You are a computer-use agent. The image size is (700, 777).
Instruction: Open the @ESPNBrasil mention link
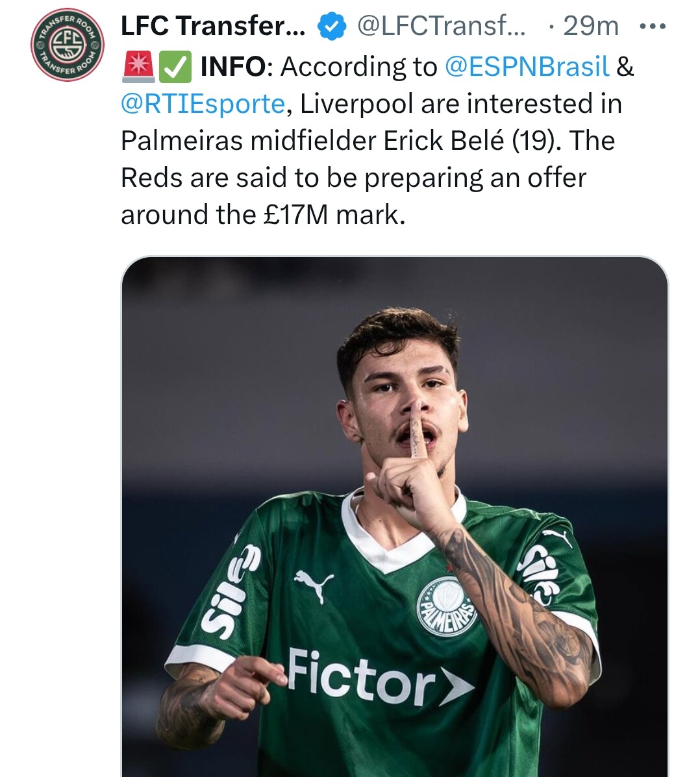pos(527,67)
